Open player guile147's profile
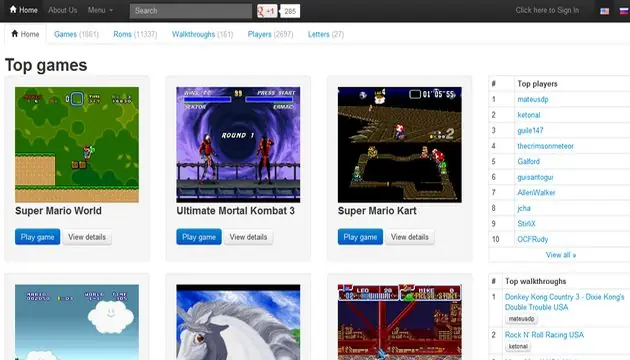Image resolution: width=630 pixels, height=360 pixels. [530, 131]
